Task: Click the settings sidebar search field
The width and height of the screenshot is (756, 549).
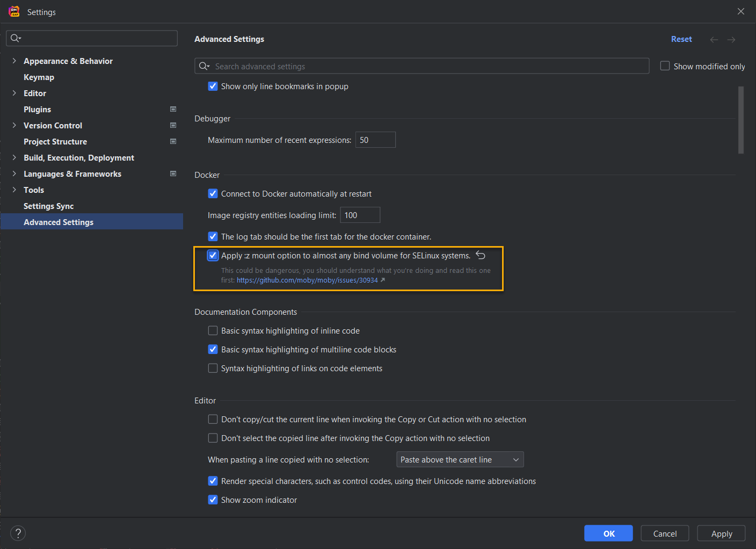Action: 92,38
